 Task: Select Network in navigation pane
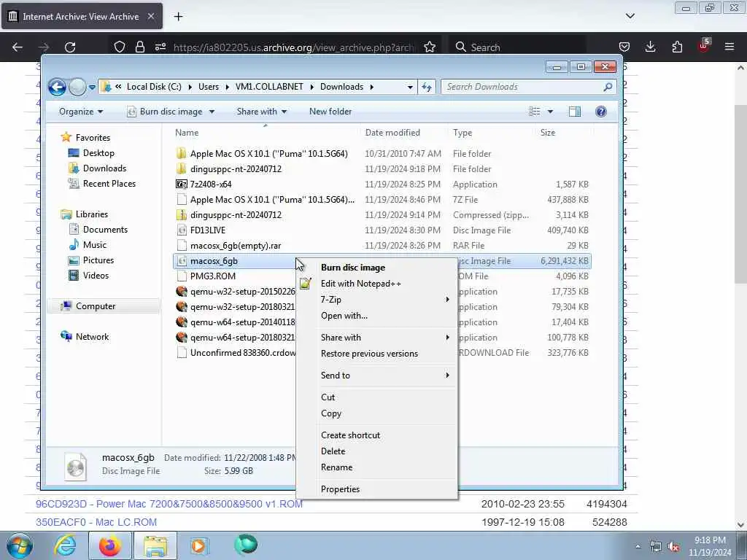coord(92,337)
